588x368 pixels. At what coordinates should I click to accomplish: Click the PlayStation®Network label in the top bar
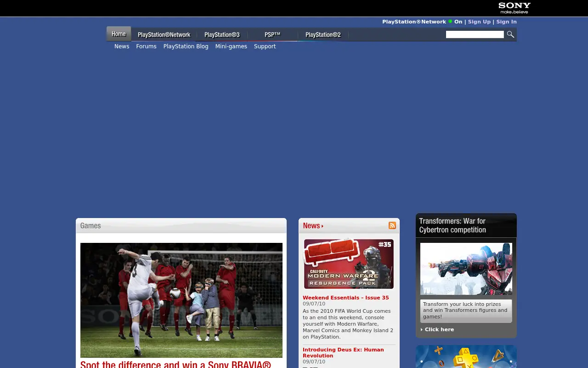coord(414,22)
